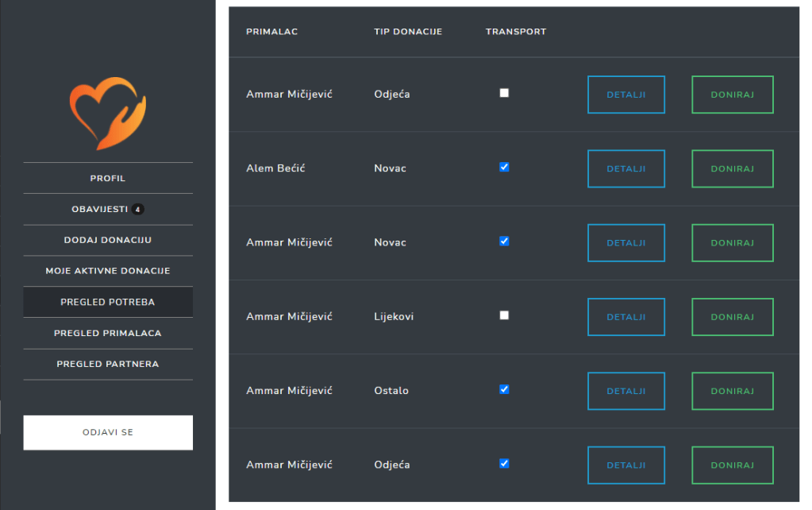Click Detalji for Alem Bećić
Screen dimensions: 812x510
click(x=625, y=168)
